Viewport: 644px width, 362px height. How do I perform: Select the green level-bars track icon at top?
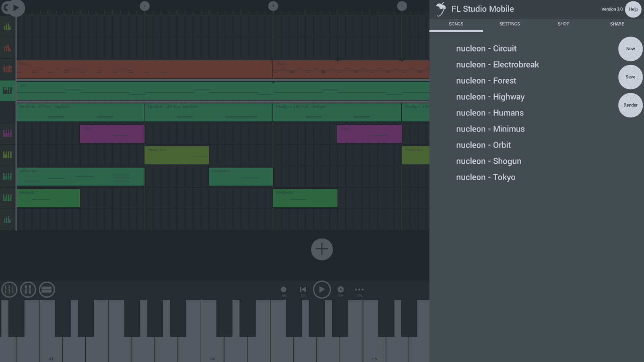click(x=8, y=27)
